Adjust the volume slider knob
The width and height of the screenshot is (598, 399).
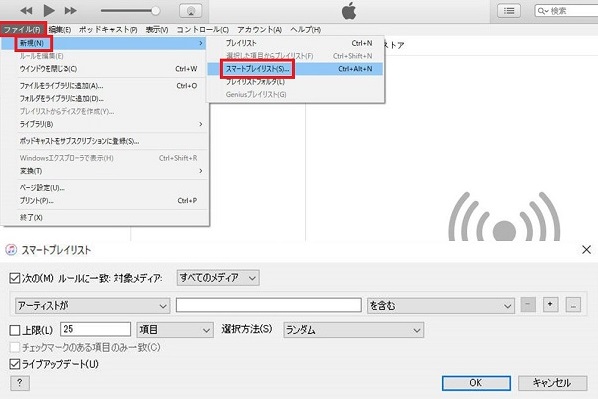pos(155,11)
